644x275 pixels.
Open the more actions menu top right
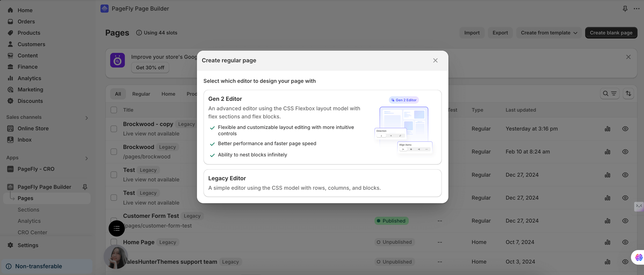point(637,9)
